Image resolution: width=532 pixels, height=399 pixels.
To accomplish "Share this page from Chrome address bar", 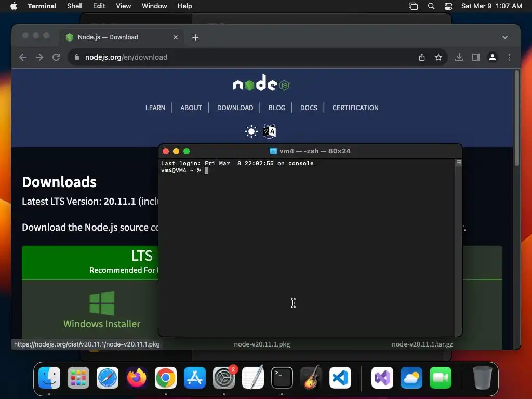I will (x=422, y=57).
